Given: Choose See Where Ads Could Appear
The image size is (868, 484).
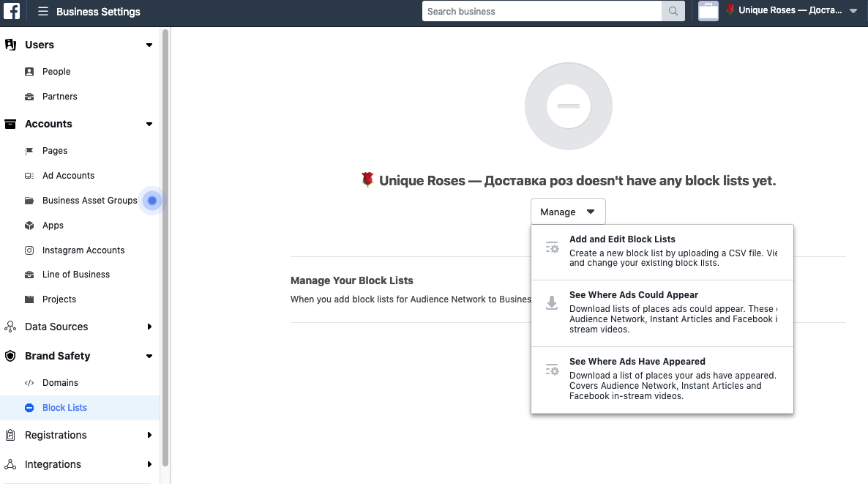Looking at the screenshot, I should [x=662, y=313].
